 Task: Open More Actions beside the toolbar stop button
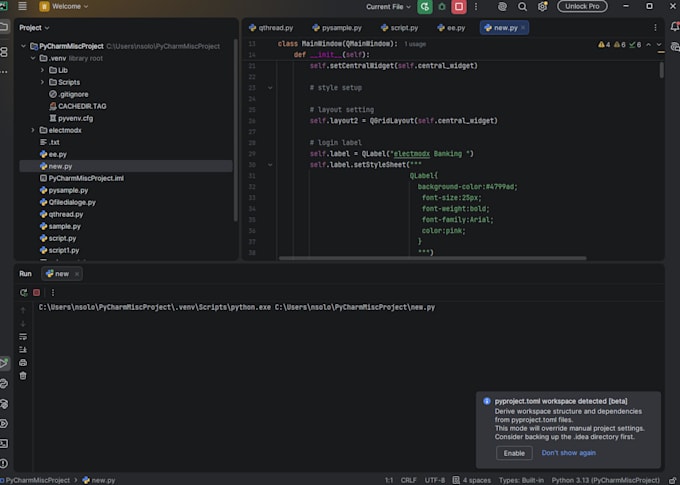pyautogui.click(x=476, y=7)
